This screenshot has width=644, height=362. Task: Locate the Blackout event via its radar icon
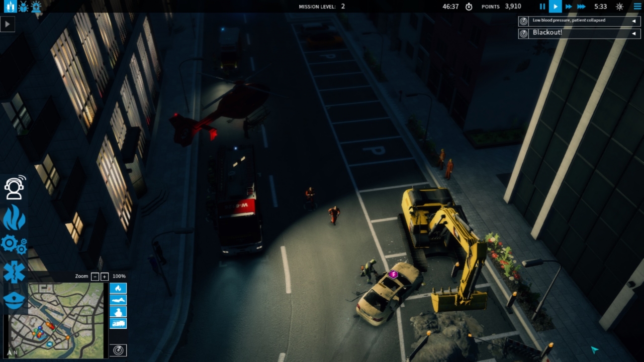[x=524, y=33]
